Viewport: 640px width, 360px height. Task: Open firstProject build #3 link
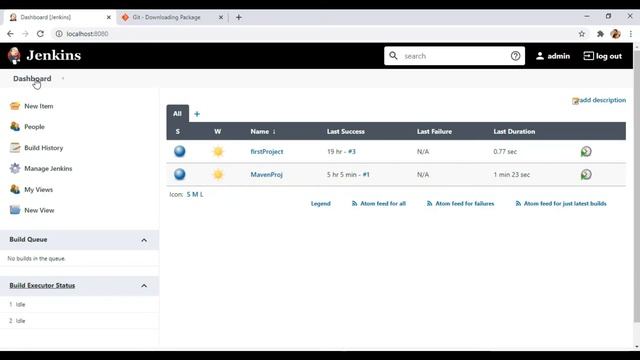pyautogui.click(x=352, y=151)
